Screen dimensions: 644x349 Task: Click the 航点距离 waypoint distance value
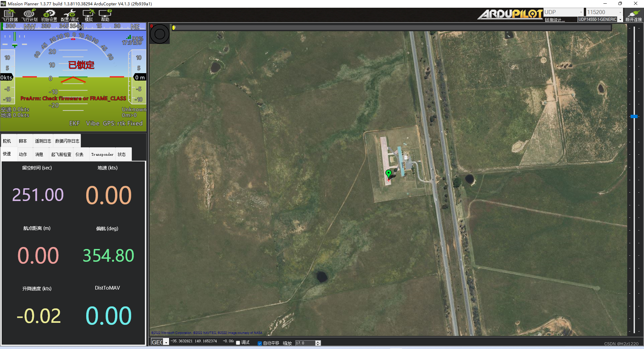(x=38, y=256)
